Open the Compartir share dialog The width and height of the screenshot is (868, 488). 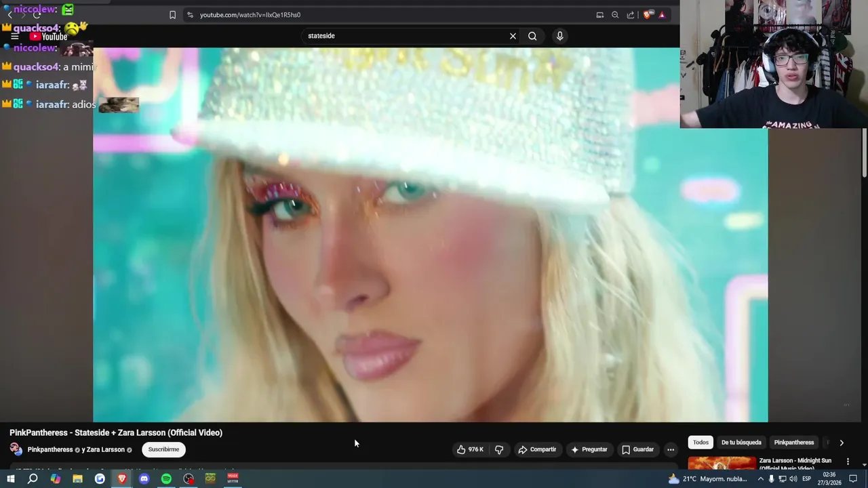point(537,449)
